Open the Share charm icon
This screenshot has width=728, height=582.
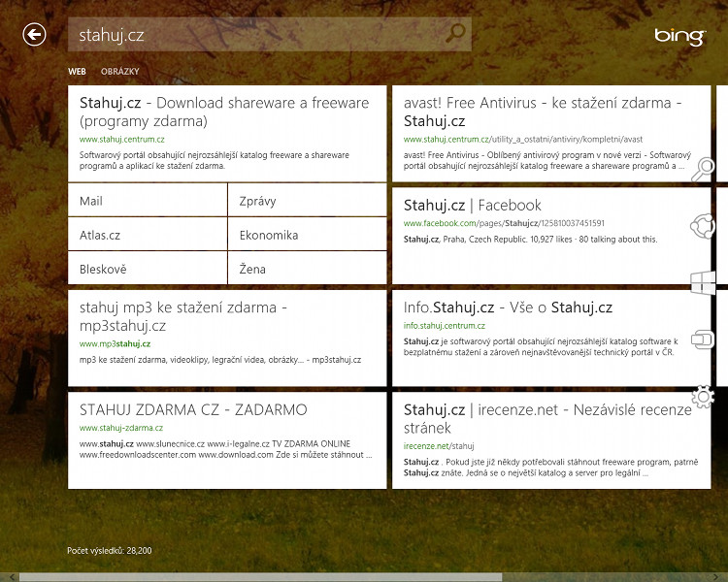[703, 226]
